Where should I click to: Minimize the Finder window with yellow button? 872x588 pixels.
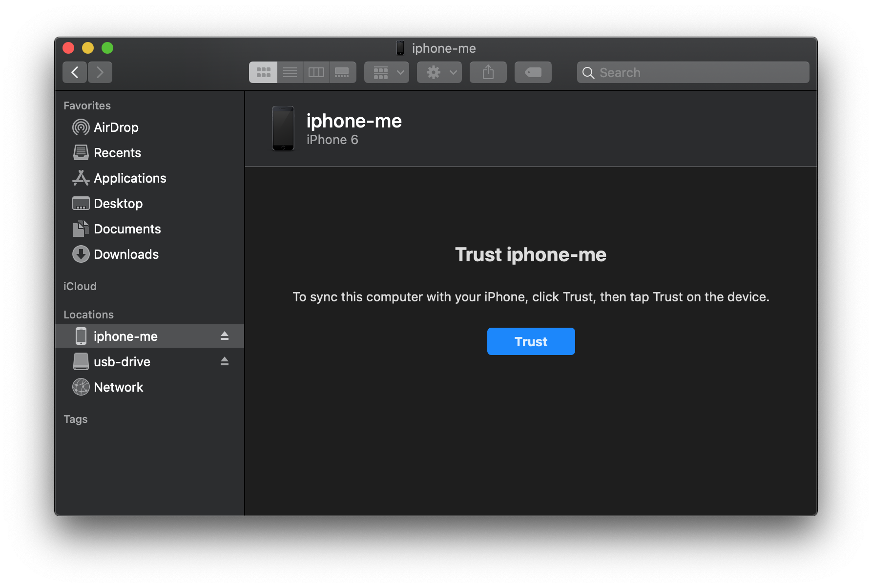pos(88,48)
